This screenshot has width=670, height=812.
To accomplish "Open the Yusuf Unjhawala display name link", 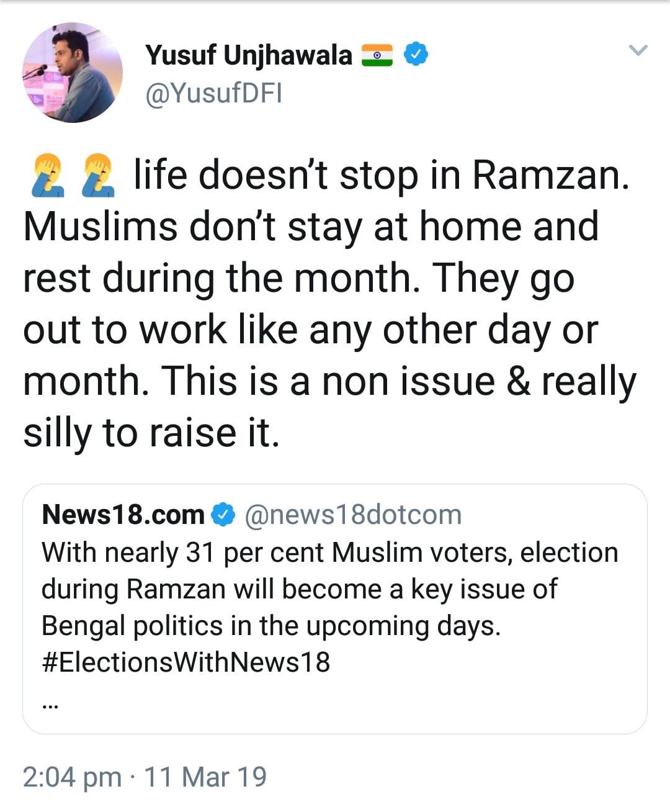I will (x=248, y=55).
